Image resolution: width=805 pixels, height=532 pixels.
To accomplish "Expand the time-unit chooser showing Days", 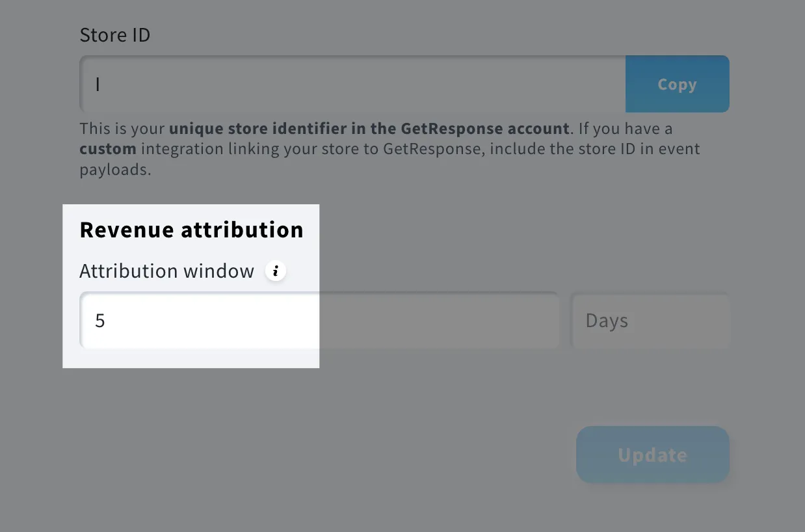I will [650, 320].
